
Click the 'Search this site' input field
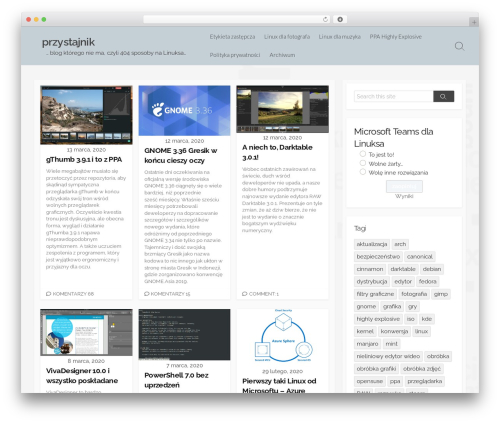(x=394, y=96)
